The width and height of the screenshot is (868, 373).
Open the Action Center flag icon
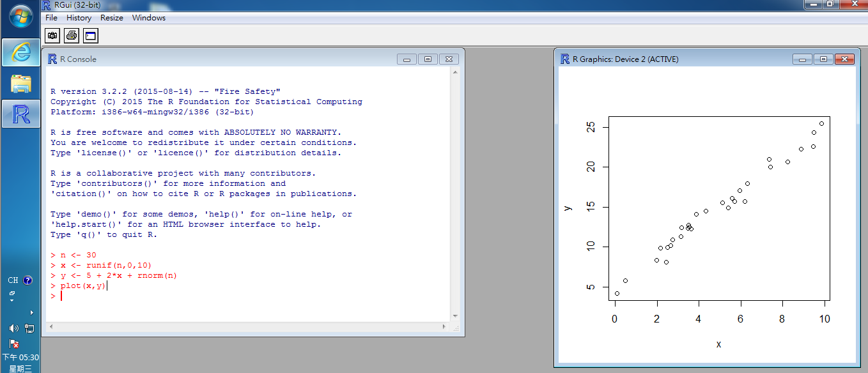click(x=14, y=344)
